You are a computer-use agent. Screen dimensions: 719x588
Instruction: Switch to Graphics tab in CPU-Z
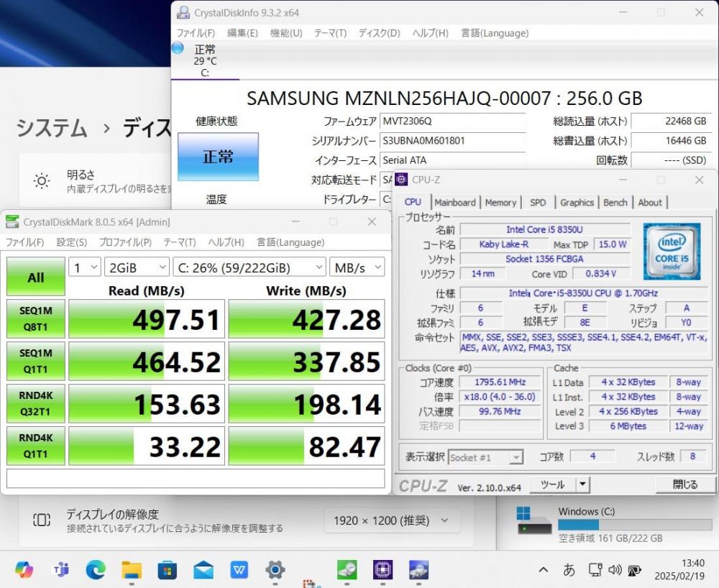point(577,203)
